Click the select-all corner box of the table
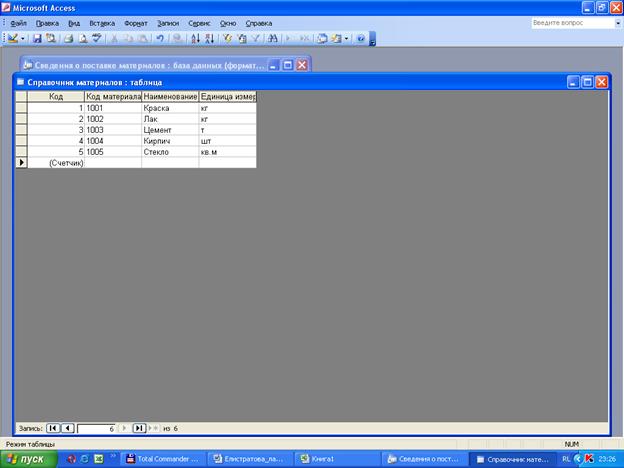Image resolution: width=624 pixels, height=468 pixels. pyautogui.click(x=21, y=96)
